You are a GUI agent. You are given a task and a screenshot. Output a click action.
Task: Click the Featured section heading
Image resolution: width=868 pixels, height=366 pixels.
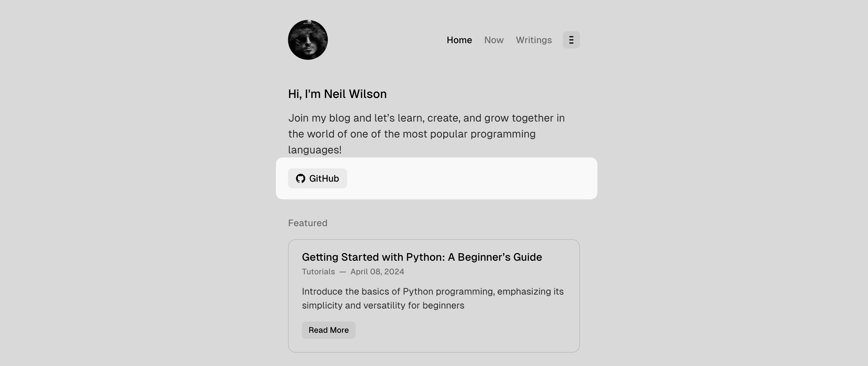pos(307,223)
